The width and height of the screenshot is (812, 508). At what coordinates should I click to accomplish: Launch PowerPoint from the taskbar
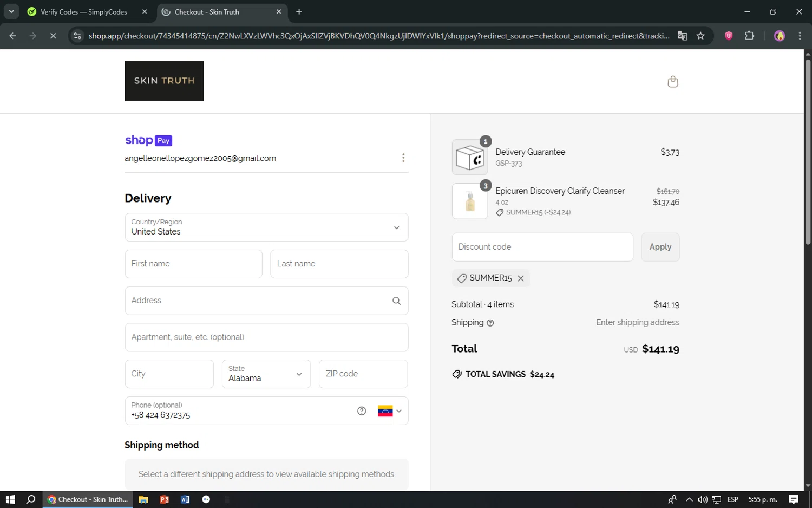pyautogui.click(x=164, y=499)
